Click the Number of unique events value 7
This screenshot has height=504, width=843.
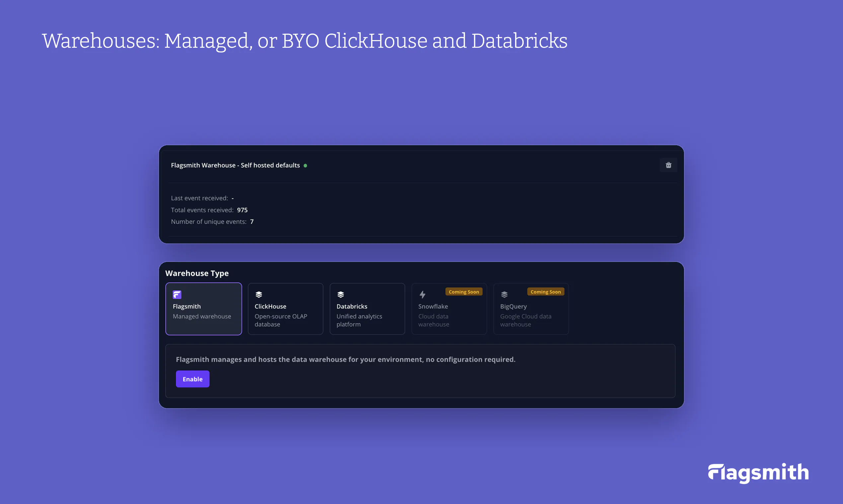(252, 221)
